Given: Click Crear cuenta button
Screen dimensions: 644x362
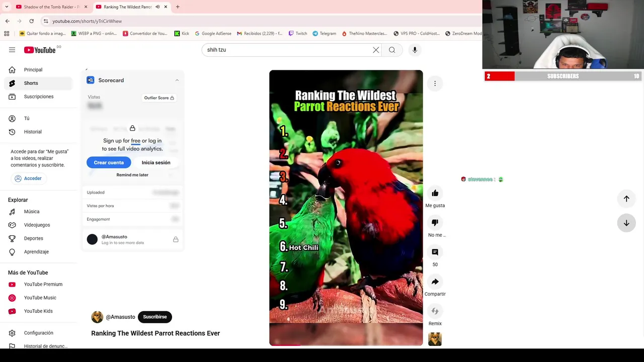Looking at the screenshot, I should pos(109,162).
